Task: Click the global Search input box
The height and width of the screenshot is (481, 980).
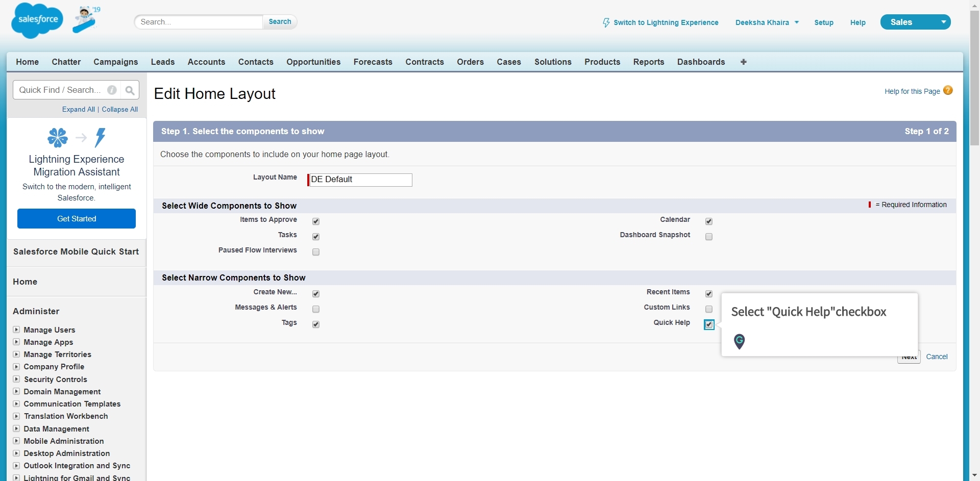Action: click(x=199, y=22)
